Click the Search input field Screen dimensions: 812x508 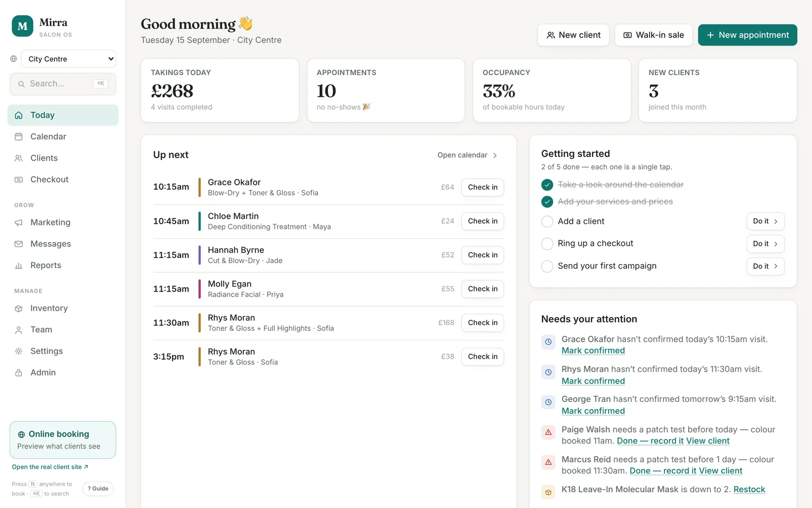63,84
